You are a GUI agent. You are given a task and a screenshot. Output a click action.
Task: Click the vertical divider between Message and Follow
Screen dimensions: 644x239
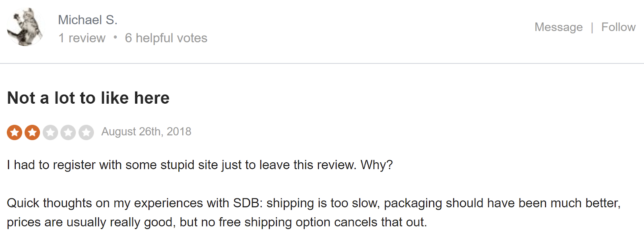click(x=592, y=27)
